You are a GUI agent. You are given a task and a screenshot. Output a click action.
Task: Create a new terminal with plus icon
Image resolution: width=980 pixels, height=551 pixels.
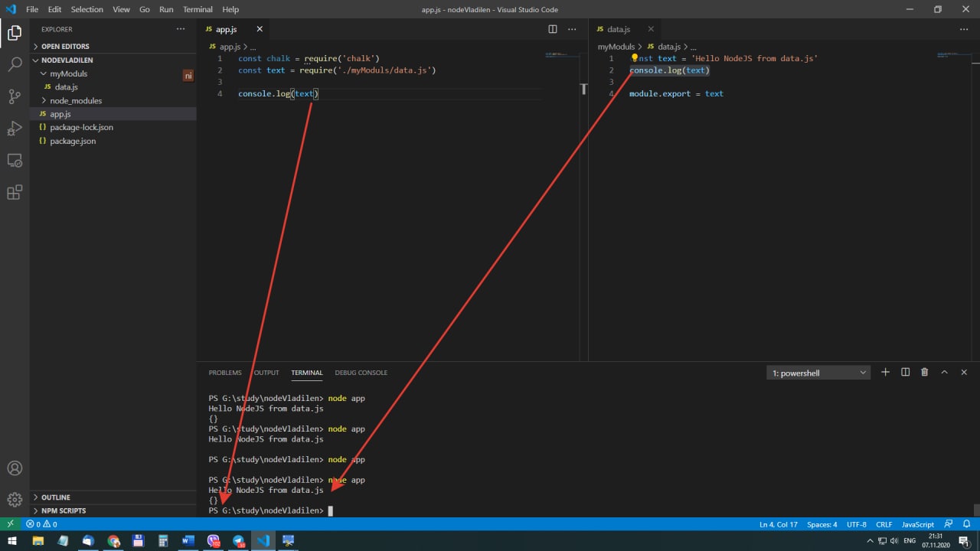(885, 372)
